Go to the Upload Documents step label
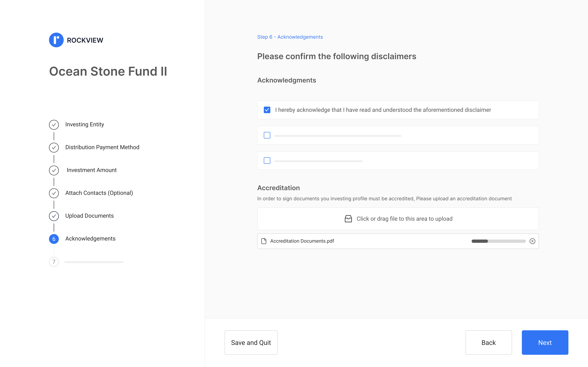Screen dimensions: 588x367 click(x=89, y=216)
